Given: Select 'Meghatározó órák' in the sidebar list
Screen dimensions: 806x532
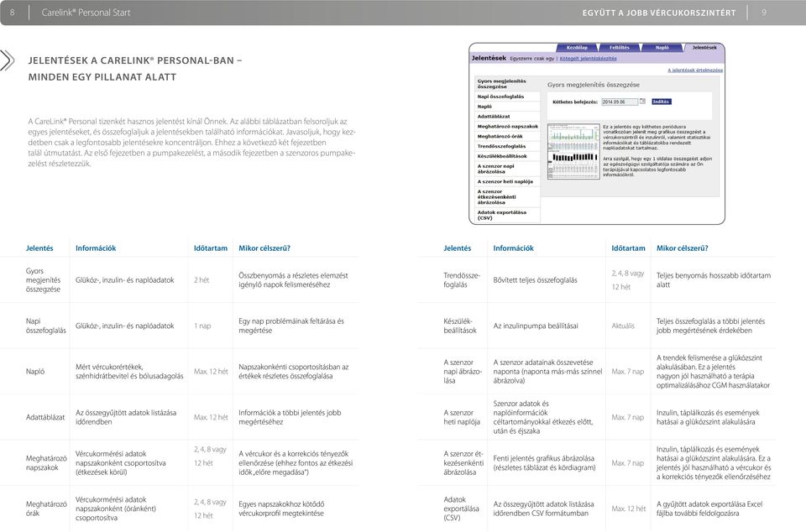Looking at the screenshot, I should click(507, 137).
